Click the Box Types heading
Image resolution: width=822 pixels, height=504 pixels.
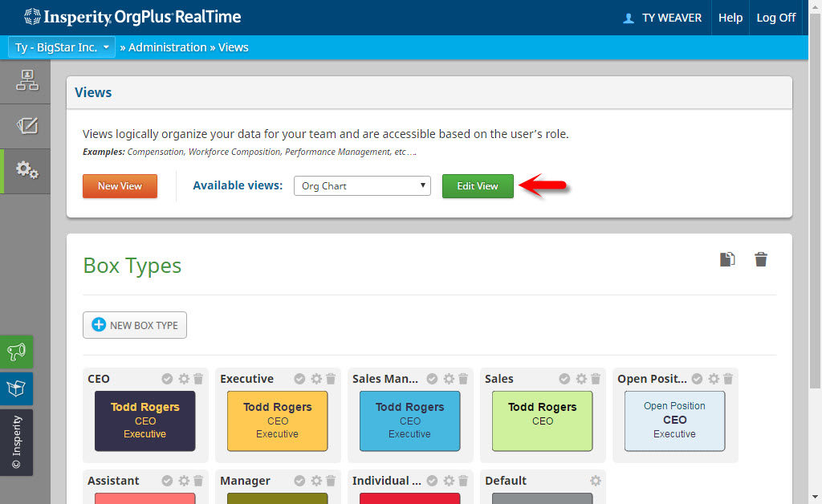tap(132, 266)
